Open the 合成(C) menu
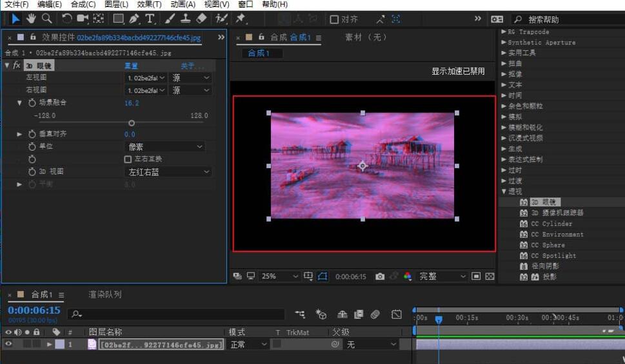 [83, 5]
